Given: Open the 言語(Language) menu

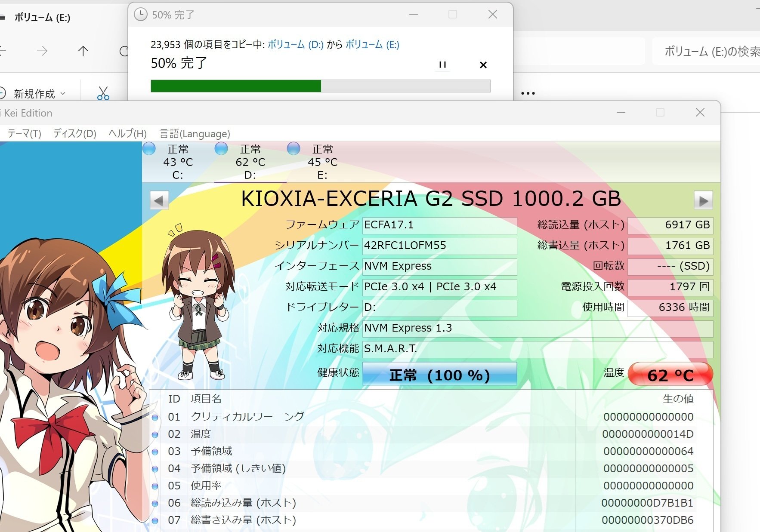Looking at the screenshot, I should coord(195,134).
